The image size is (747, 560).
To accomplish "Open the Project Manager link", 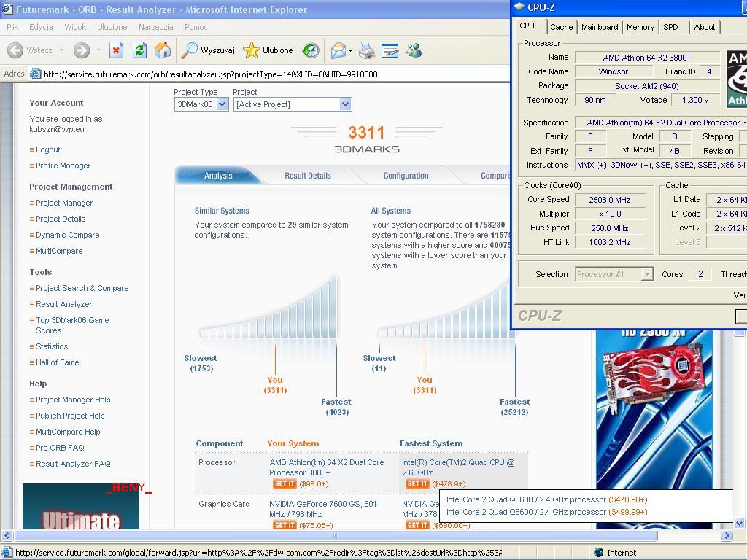I will click(x=64, y=203).
